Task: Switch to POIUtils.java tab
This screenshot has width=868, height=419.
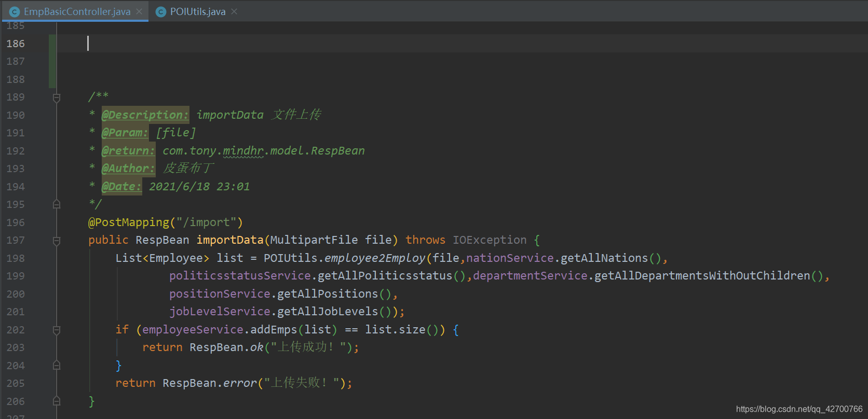Action: (198, 11)
